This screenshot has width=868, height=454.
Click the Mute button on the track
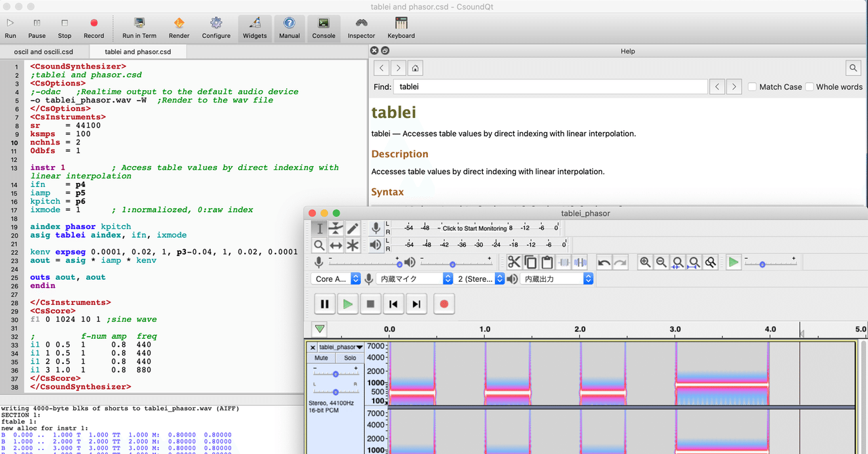coord(321,358)
